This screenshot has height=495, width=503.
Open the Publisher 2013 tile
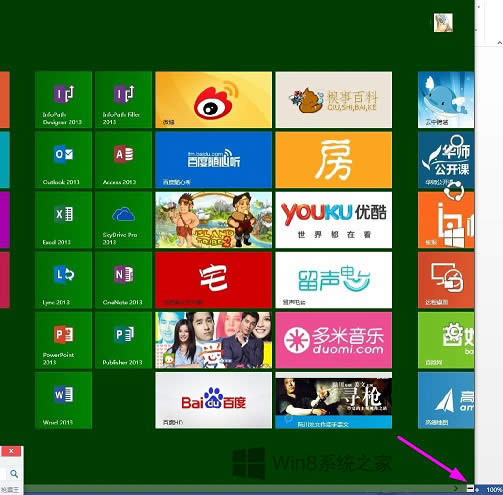point(123,340)
